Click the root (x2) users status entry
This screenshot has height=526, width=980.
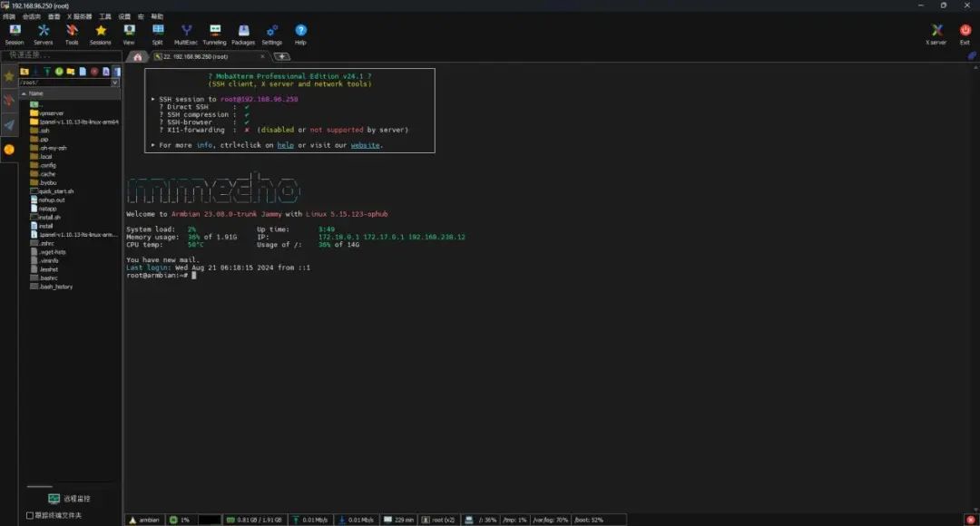pyautogui.click(x=439, y=520)
